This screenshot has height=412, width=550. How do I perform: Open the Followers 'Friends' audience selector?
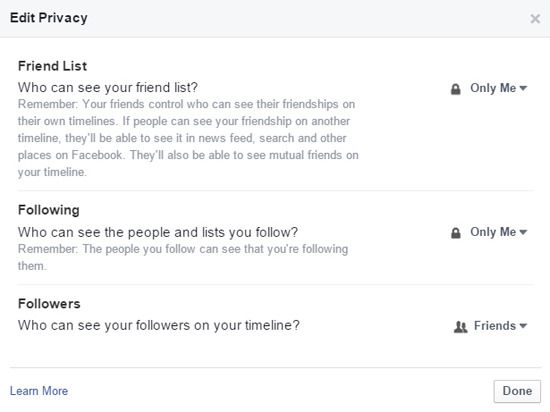point(490,326)
